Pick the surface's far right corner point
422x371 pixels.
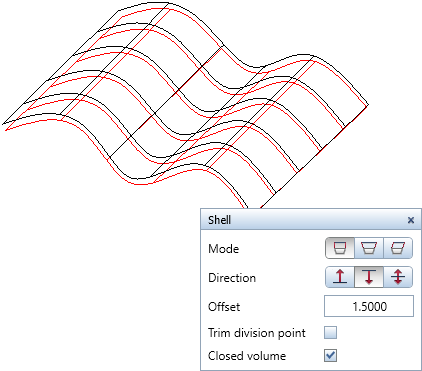click(x=368, y=105)
